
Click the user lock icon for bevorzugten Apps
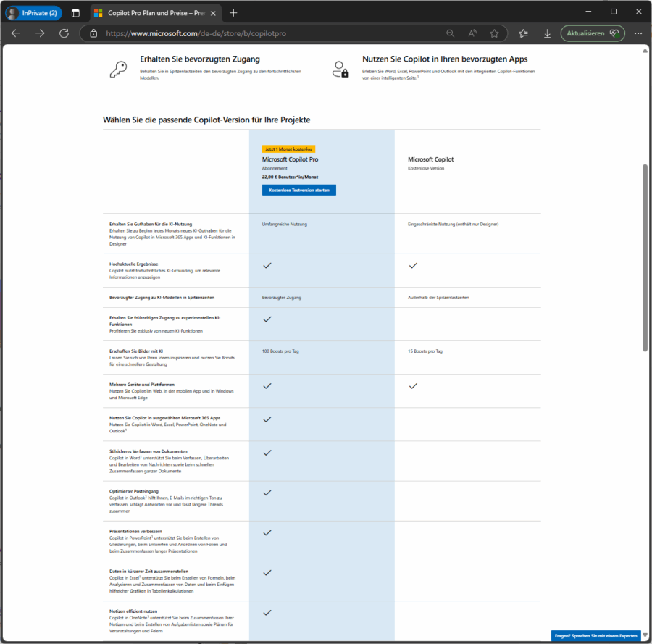pos(340,69)
